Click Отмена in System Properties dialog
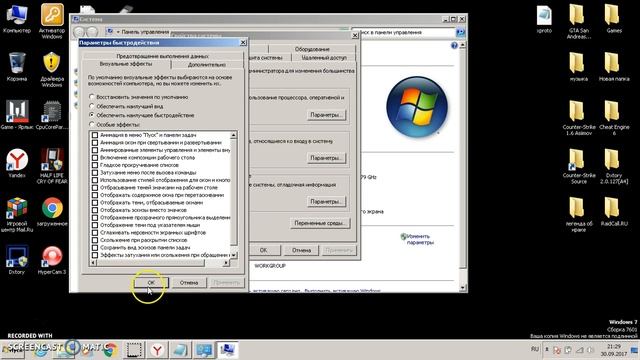Image resolution: width=640 pixels, height=360 pixels. pos(301,250)
